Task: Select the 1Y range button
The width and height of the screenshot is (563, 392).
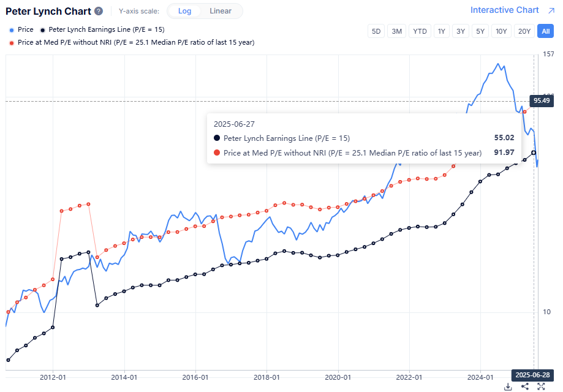Action: [442, 31]
